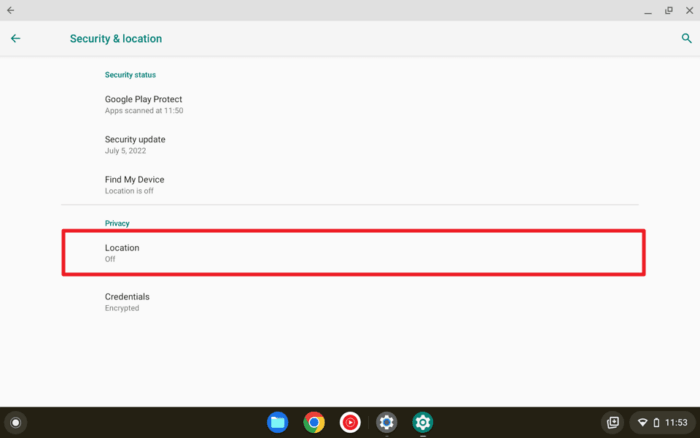This screenshot has height=438, width=700.
Task: Open the Files app from shelf
Action: (278, 422)
